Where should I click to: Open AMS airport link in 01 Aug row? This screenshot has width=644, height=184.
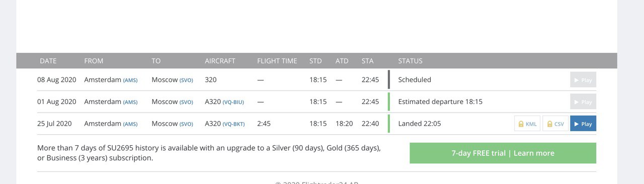[130, 102]
